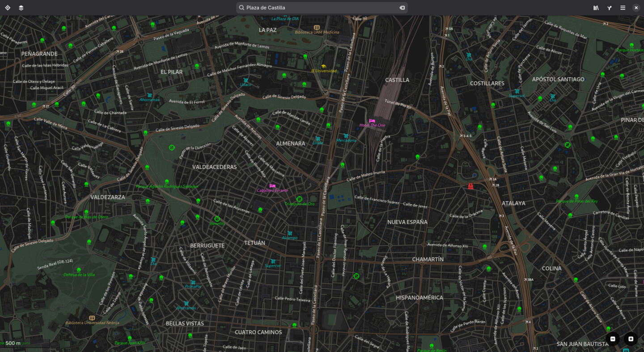Clear the search text

click(402, 8)
